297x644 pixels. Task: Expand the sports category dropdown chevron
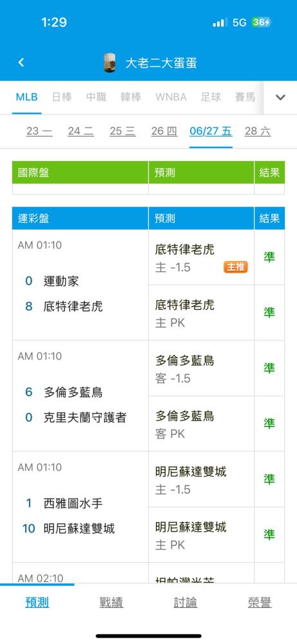pos(280,97)
